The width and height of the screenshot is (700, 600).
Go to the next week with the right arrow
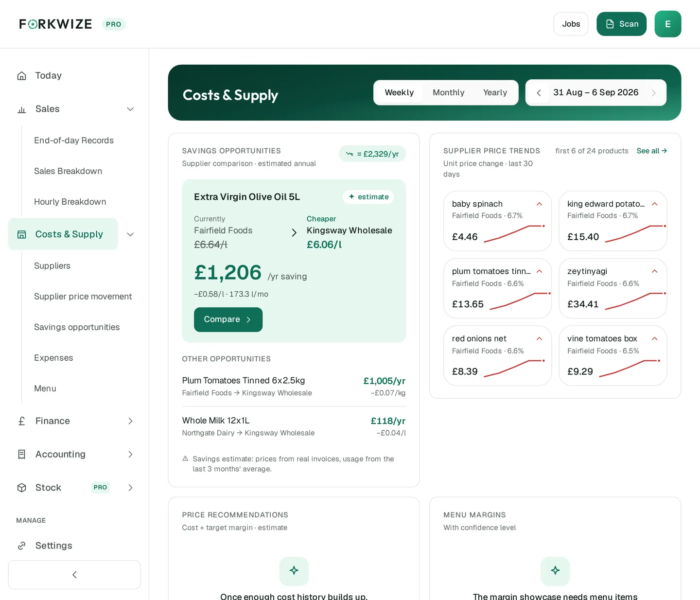coord(654,93)
